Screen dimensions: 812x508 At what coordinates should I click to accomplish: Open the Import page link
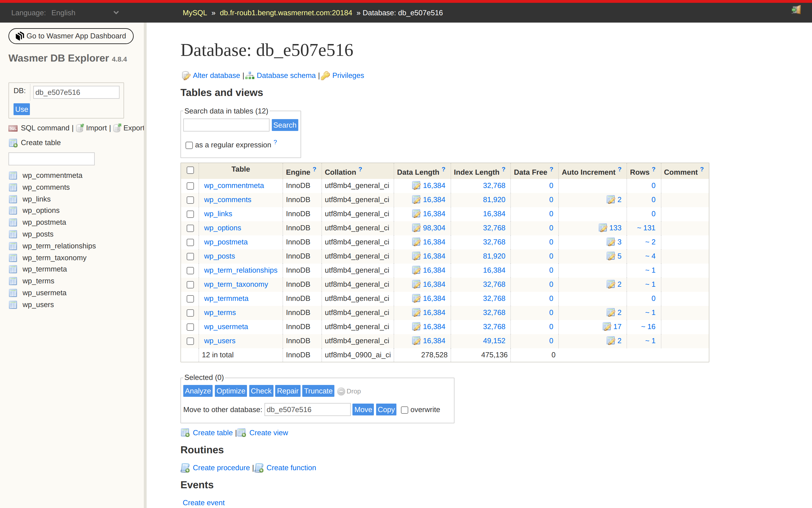pos(96,128)
